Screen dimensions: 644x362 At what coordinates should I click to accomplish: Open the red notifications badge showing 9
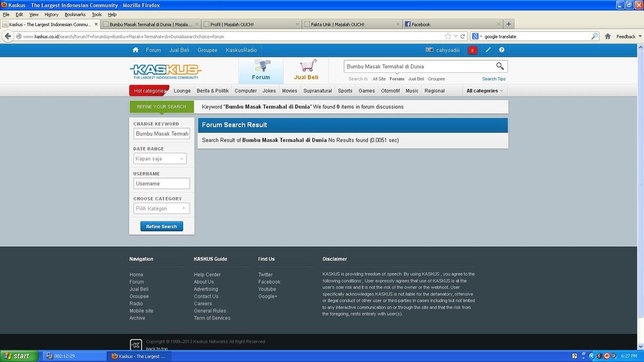point(472,50)
